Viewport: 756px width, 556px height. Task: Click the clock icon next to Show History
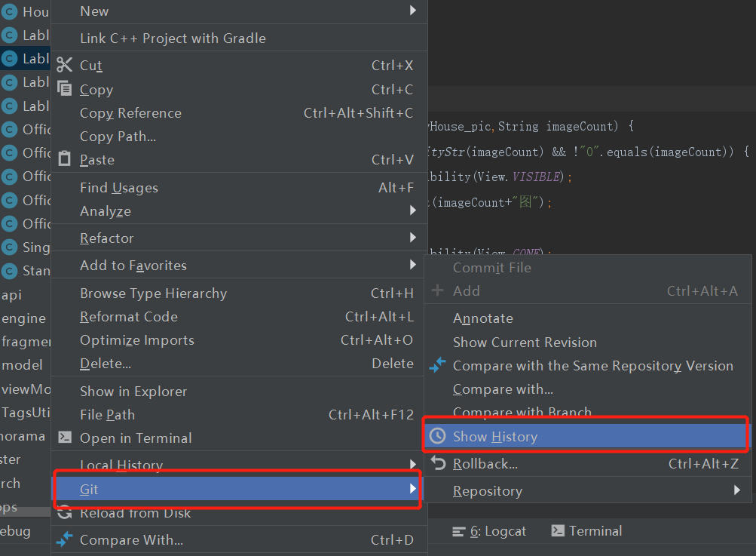click(437, 436)
